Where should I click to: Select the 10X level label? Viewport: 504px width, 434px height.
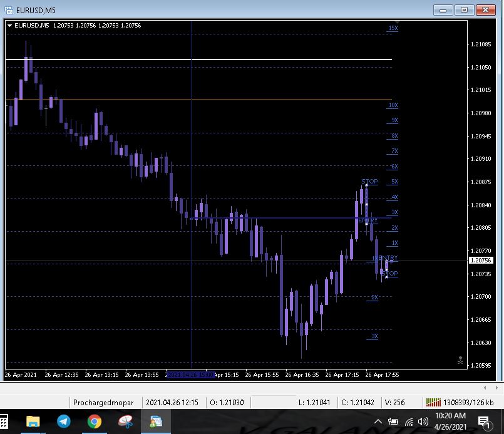coord(393,105)
